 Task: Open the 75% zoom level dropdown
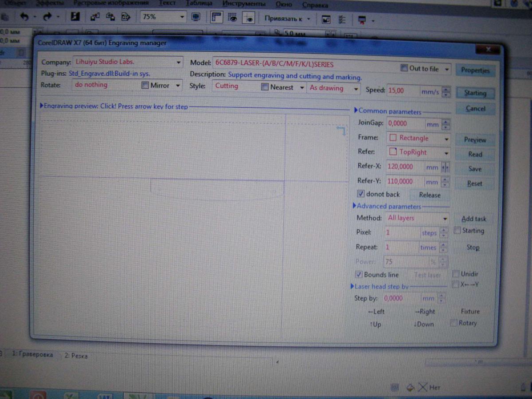tap(182, 17)
